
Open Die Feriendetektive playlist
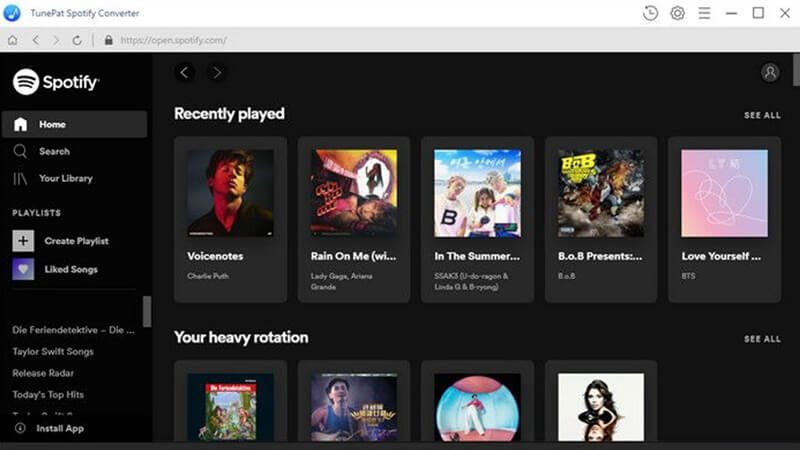click(x=73, y=330)
